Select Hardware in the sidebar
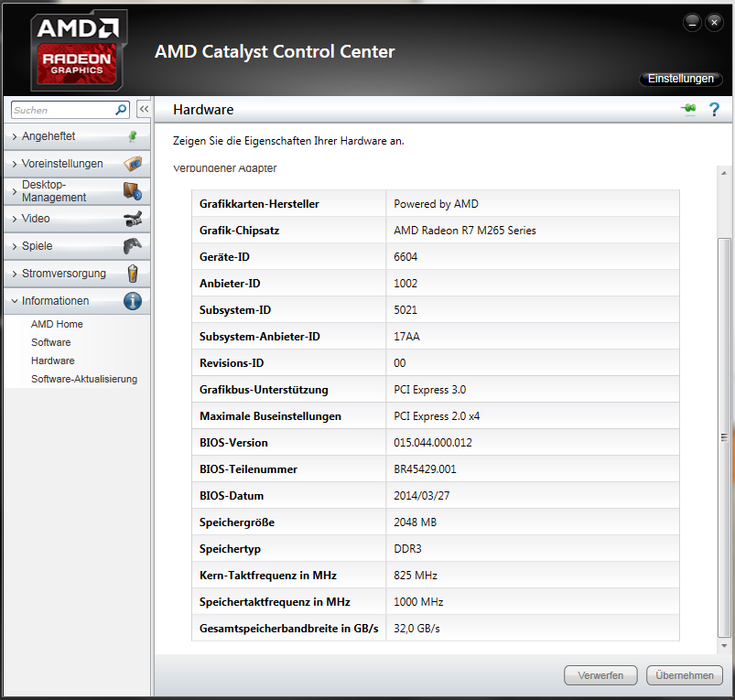 [x=52, y=361]
